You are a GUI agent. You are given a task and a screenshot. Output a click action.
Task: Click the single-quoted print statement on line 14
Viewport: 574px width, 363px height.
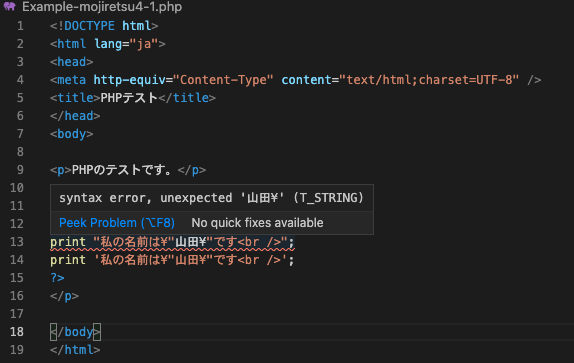(172, 260)
